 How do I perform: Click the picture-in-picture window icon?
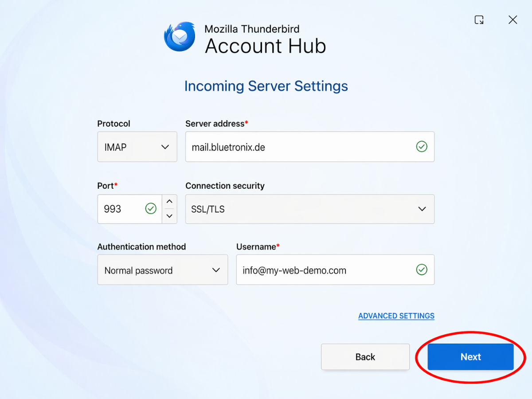click(479, 20)
